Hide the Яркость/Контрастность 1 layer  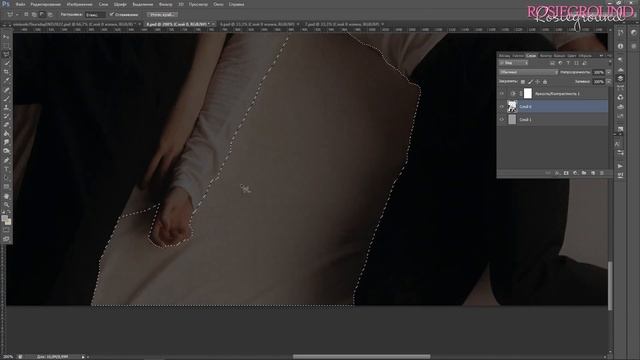(502, 93)
